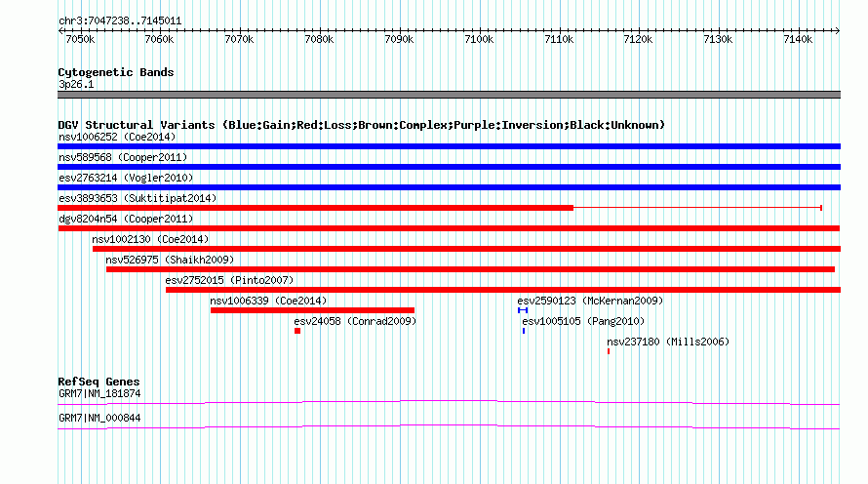The image size is (868, 484).
Task: Select the nsv589568 (Cooper2011) blue variant bar
Action: point(449,167)
